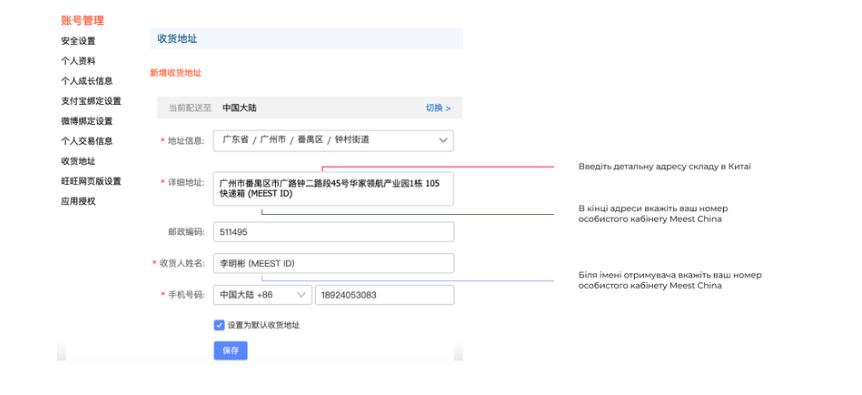Open 安全设置 in the account sidebar
Screen dimensions: 862x395
click(78, 41)
